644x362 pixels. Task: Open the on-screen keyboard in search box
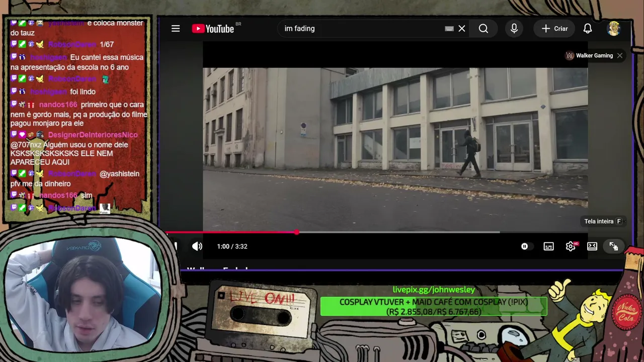[x=449, y=29]
